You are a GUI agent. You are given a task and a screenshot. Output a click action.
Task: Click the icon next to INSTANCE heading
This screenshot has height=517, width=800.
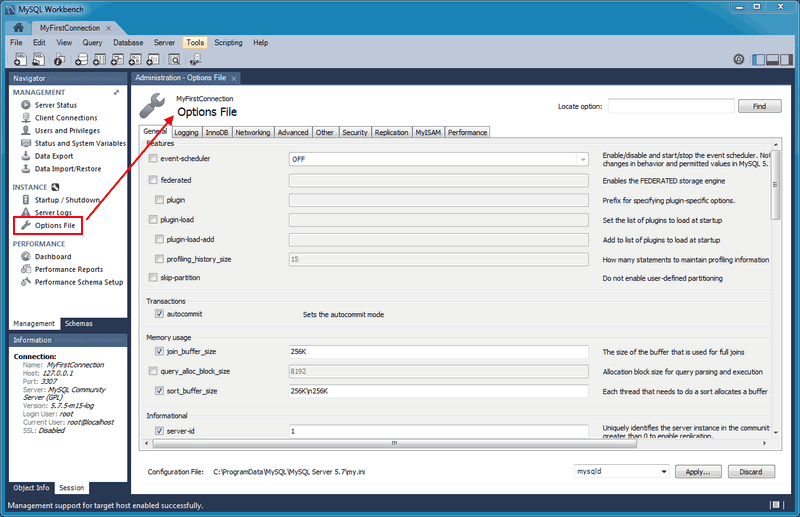coord(55,187)
